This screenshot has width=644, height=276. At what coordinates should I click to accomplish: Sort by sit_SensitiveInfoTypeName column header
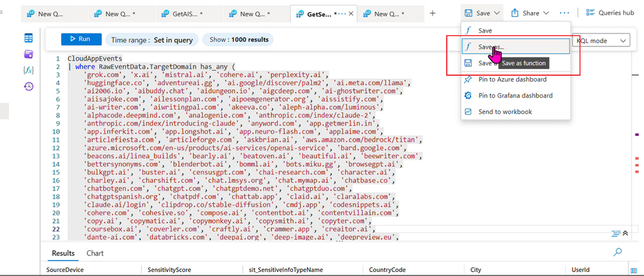pyautogui.click(x=286, y=270)
